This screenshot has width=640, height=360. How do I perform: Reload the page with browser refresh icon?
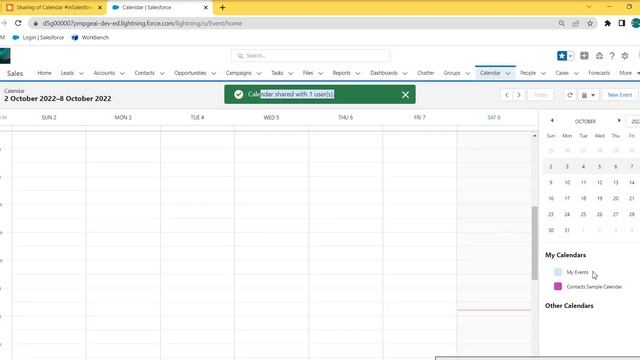(18, 23)
